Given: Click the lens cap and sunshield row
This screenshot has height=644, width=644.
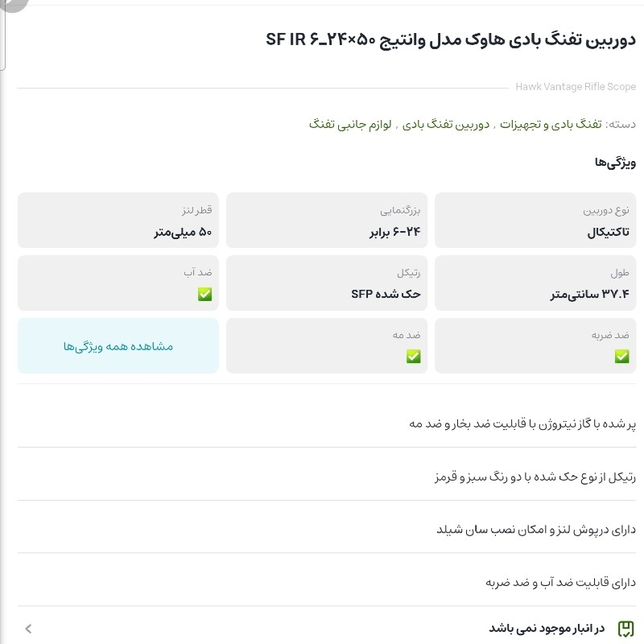Looking at the screenshot, I should 536,529.
